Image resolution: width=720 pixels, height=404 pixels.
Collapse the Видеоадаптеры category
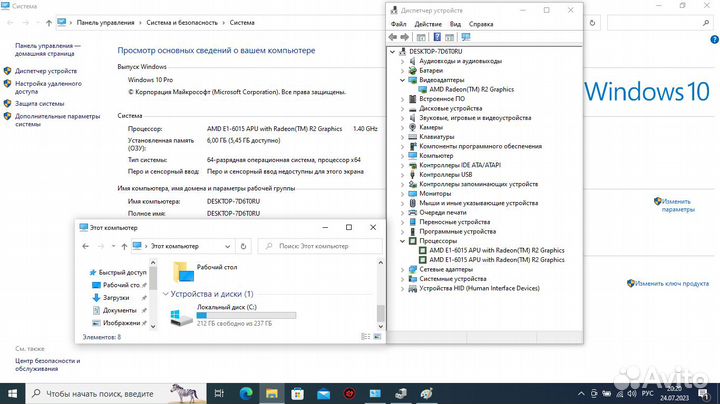403,80
